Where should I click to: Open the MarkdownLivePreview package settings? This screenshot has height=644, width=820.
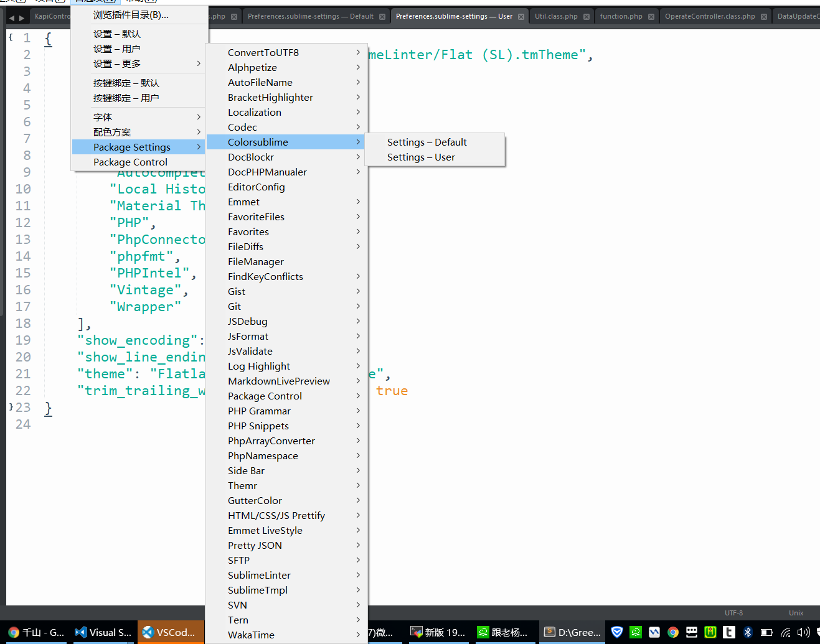[286, 381]
